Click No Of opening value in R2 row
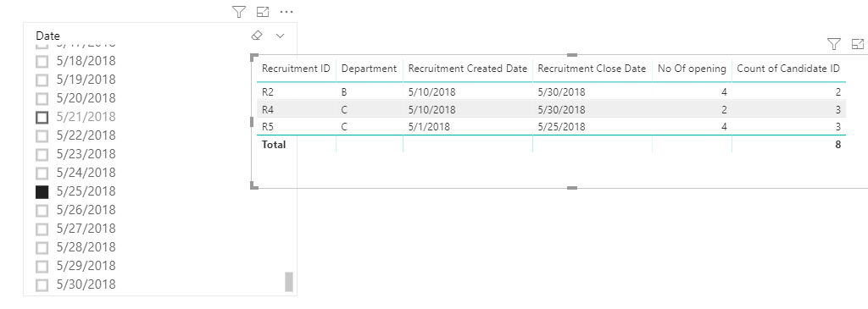The image size is (868, 309). point(724,91)
